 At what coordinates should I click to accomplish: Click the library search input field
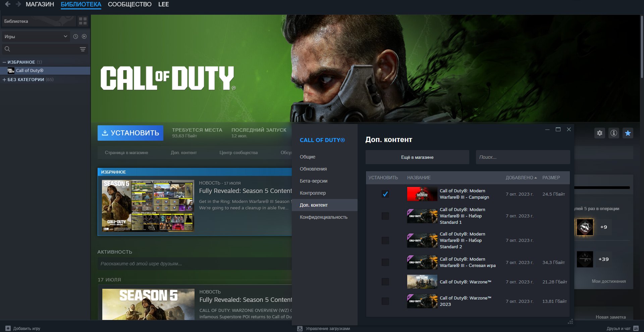[45, 49]
